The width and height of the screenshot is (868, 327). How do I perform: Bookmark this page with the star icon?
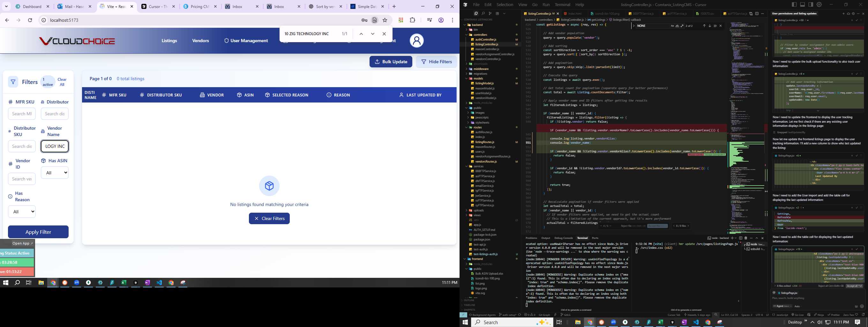point(385,20)
